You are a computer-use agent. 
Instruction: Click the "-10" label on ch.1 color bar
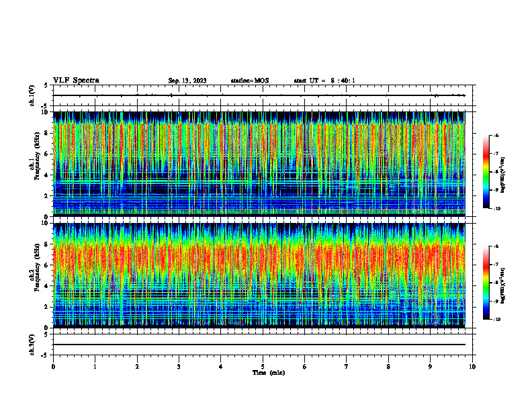tap(497, 209)
